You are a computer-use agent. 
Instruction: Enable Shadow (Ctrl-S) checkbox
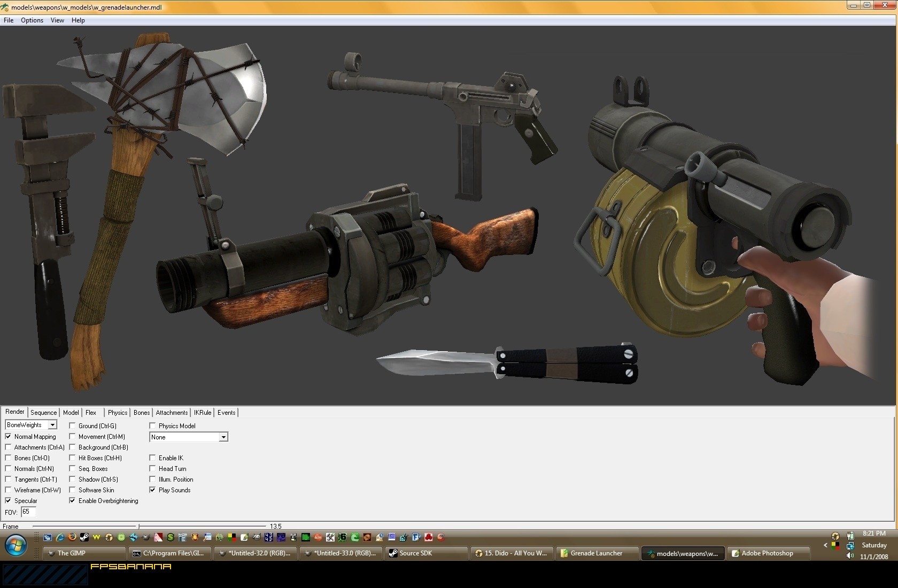click(72, 479)
